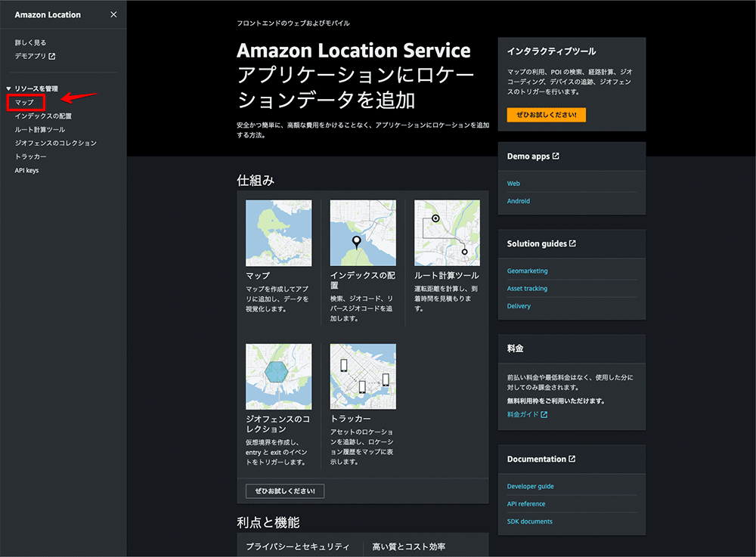Screen dimensions: 756x557
Task: Click the インタラクティブツール panel heading
Action: pyautogui.click(x=551, y=51)
